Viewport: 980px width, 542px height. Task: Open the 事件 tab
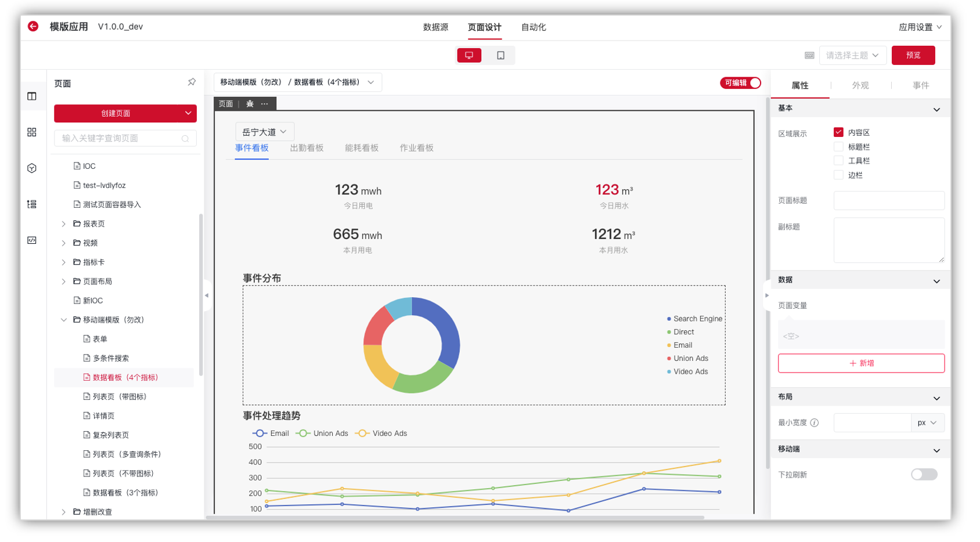coord(921,85)
